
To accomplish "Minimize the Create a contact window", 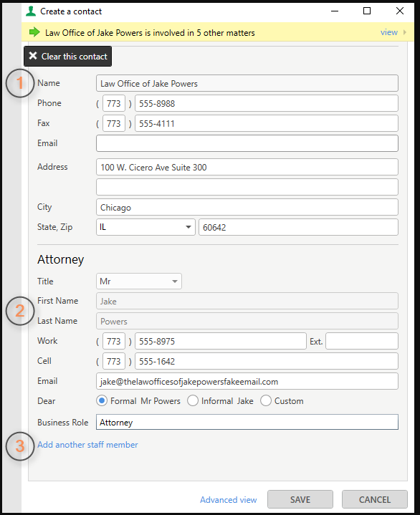I will [335, 11].
